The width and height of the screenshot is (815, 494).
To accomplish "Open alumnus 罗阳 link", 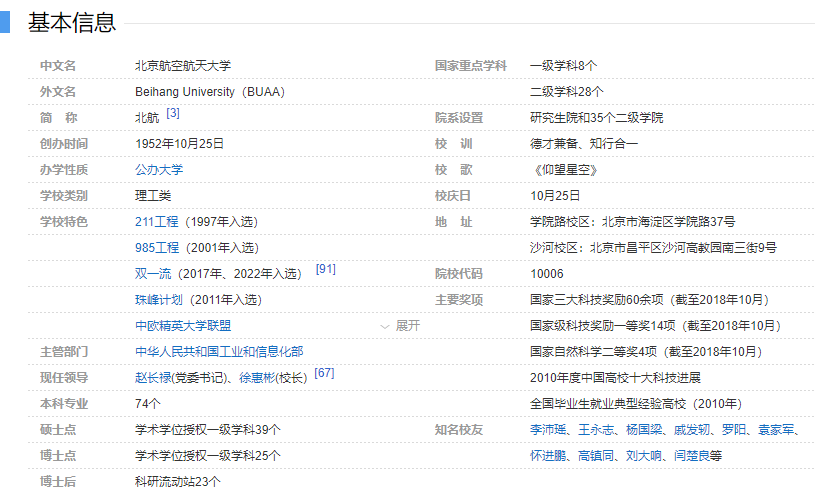I will pyautogui.click(x=734, y=430).
